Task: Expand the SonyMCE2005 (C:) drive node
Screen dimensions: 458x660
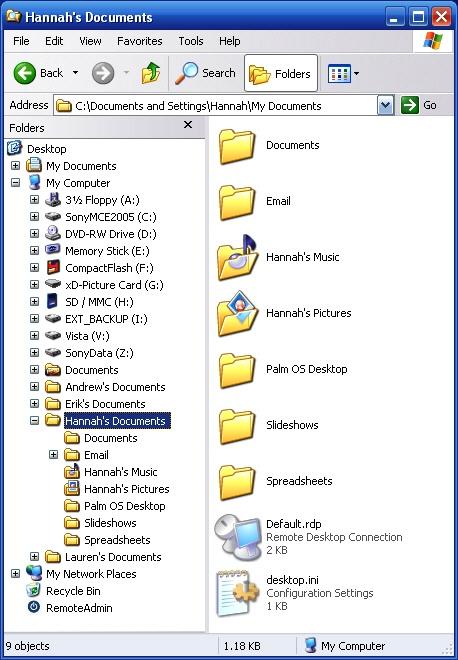Action: click(35, 217)
